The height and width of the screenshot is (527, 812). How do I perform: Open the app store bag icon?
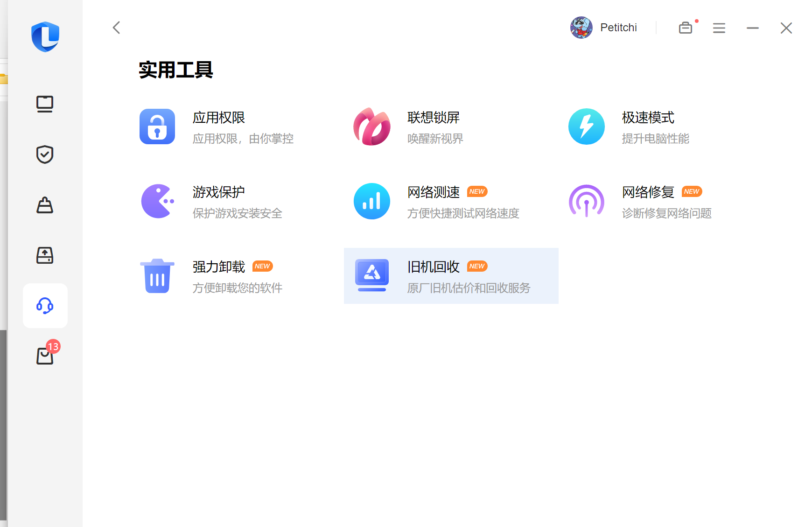coord(45,356)
